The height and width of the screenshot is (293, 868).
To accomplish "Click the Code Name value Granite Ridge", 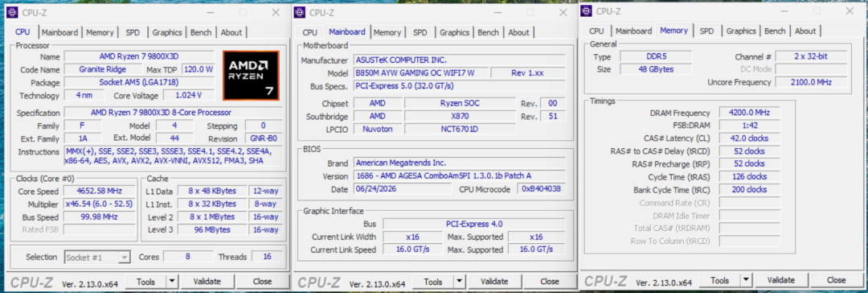I will (104, 69).
